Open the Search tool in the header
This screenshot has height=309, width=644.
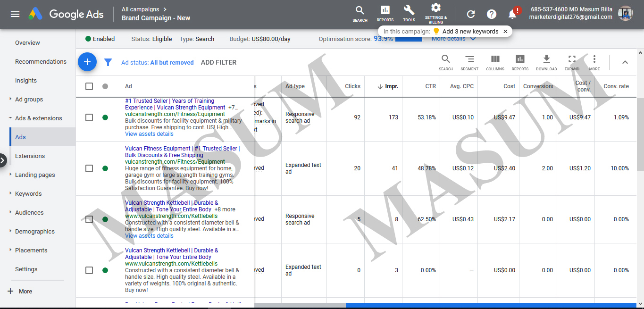(360, 14)
